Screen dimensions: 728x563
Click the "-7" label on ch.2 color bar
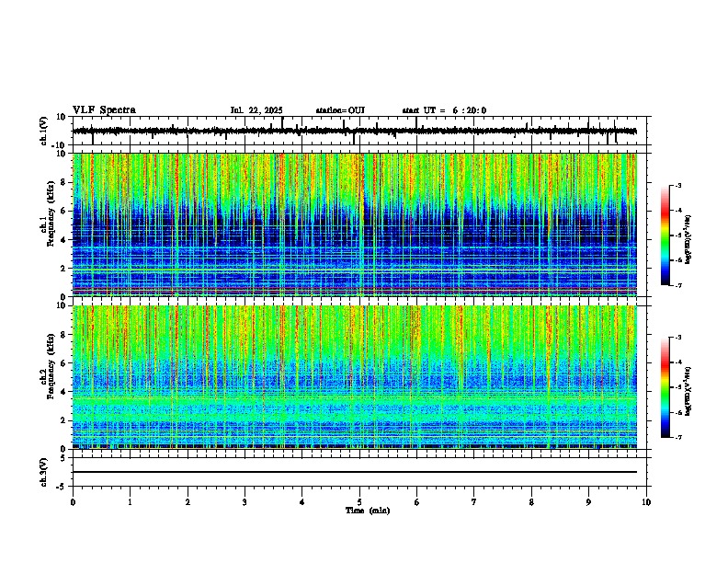click(677, 437)
